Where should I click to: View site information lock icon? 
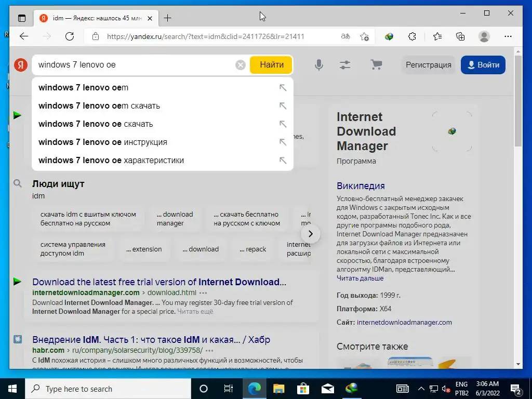(x=96, y=36)
